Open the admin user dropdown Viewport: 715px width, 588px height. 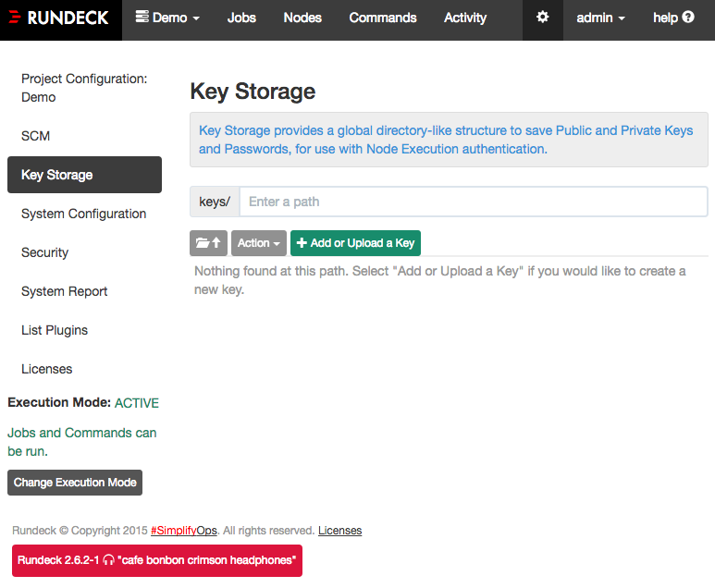click(600, 18)
